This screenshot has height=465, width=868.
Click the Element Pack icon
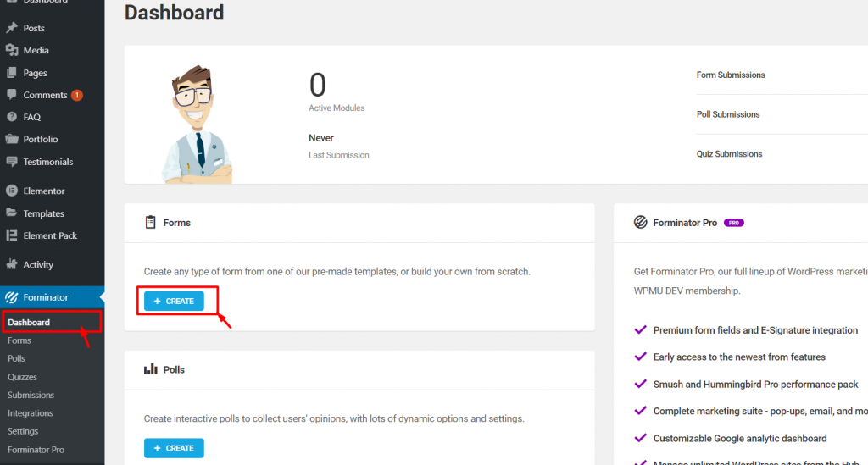coord(12,235)
